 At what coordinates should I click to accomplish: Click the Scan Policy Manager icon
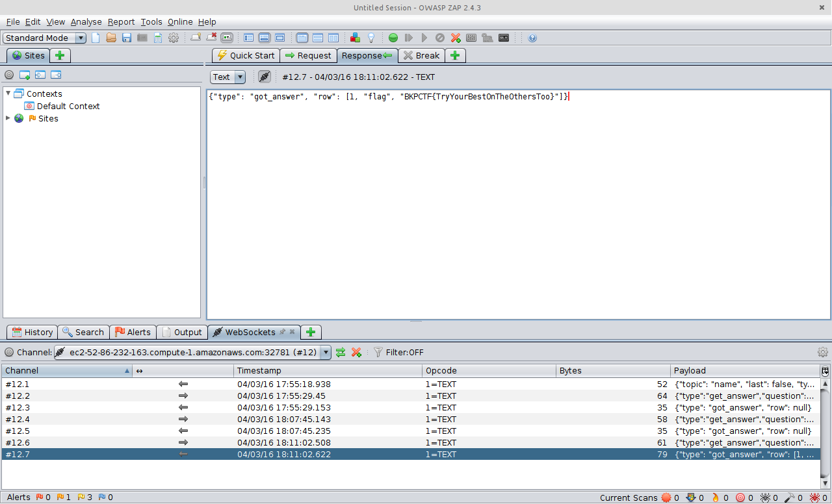point(471,38)
